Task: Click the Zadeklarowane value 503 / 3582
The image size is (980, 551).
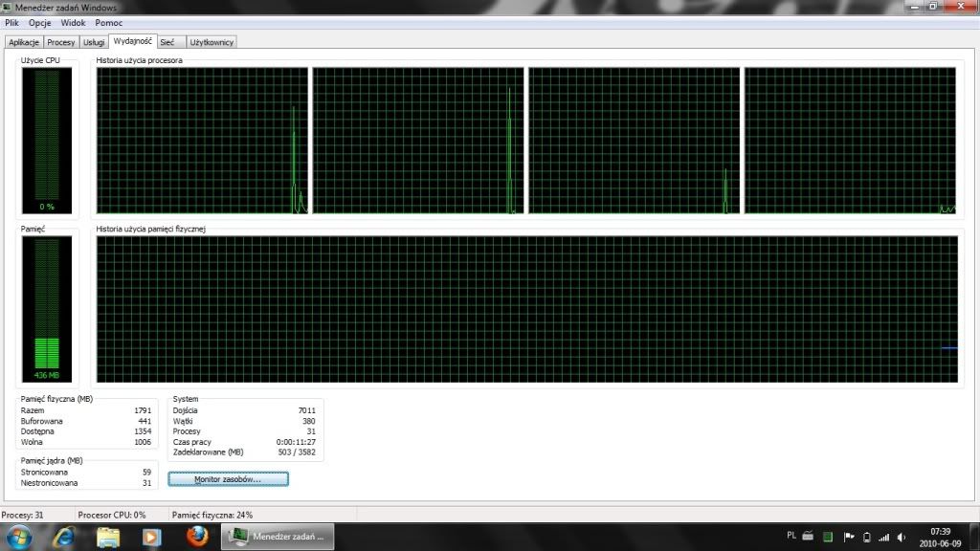Action: [x=297, y=452]
